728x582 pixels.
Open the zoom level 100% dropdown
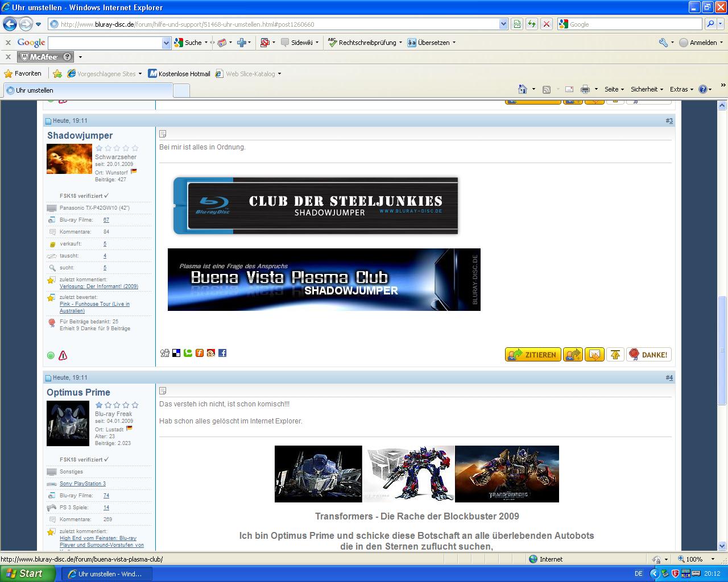click(713, 559)
